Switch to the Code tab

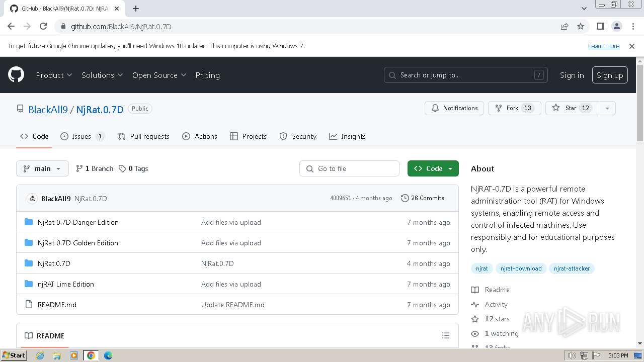(x=34, y=136)
